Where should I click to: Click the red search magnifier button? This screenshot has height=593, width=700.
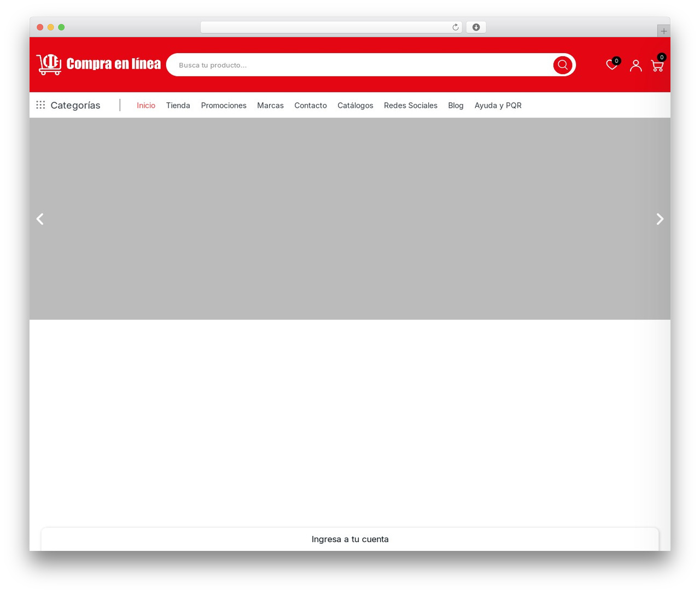pos(562,65)
